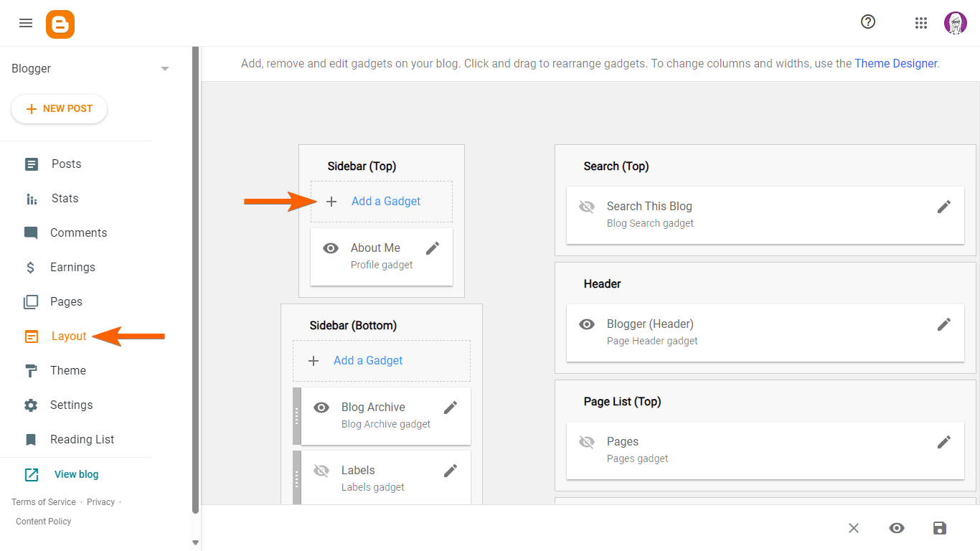980x551 pixels.
Task: Expand the Blogger blog selector dropdown
Action: click(x=165, y=69)
